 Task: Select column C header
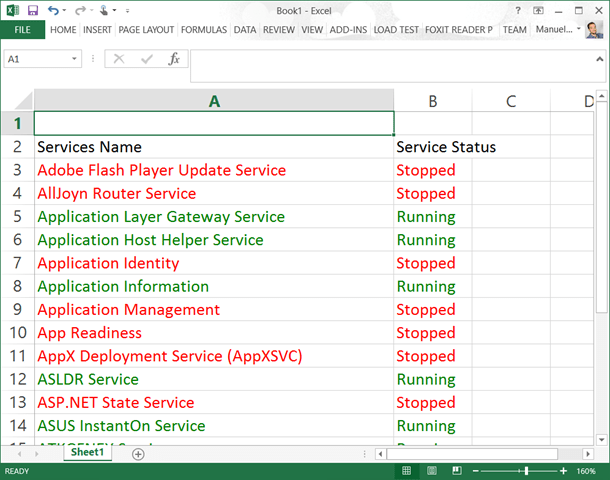coord(511,101)
